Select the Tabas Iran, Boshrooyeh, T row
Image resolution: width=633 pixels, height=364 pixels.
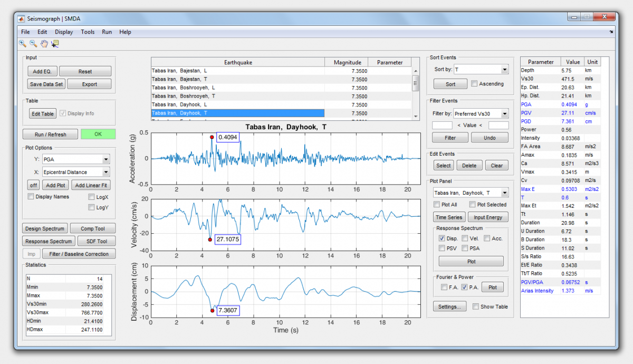(237, 96)
